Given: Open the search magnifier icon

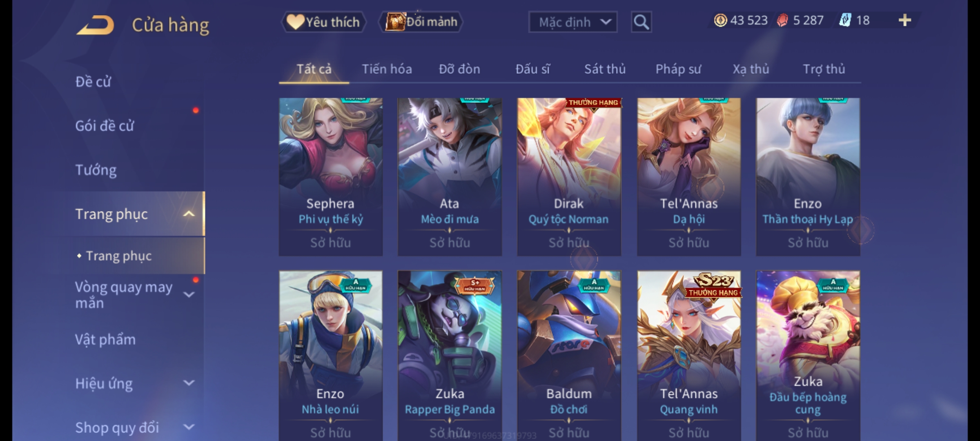Looking at the screenshot, I should 641,22.
